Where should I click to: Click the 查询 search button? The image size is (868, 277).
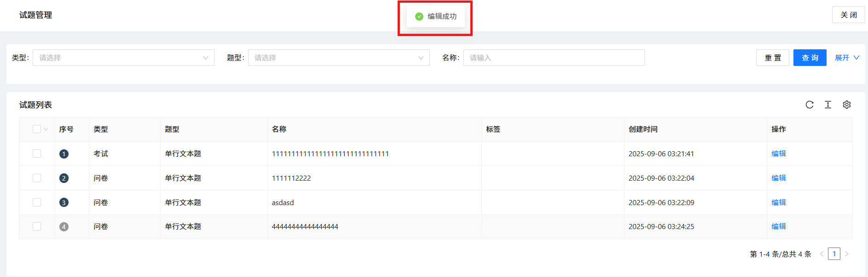(x=810, y=58)
